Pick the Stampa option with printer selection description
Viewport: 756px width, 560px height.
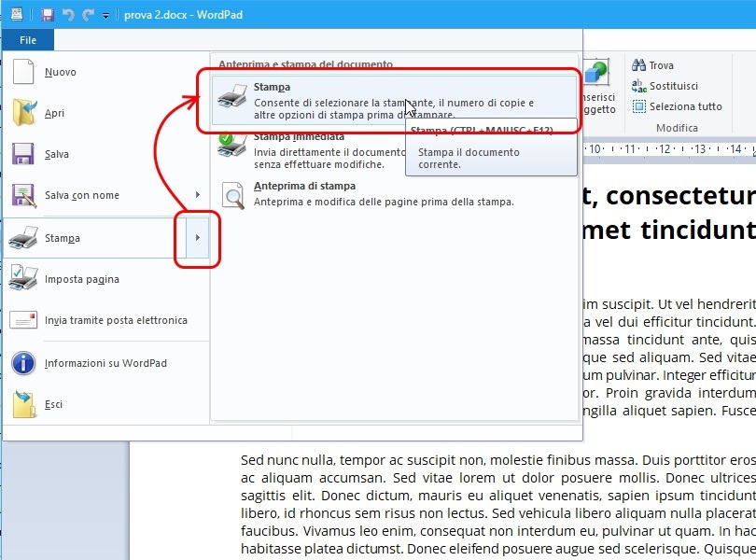tap(395, 100)
